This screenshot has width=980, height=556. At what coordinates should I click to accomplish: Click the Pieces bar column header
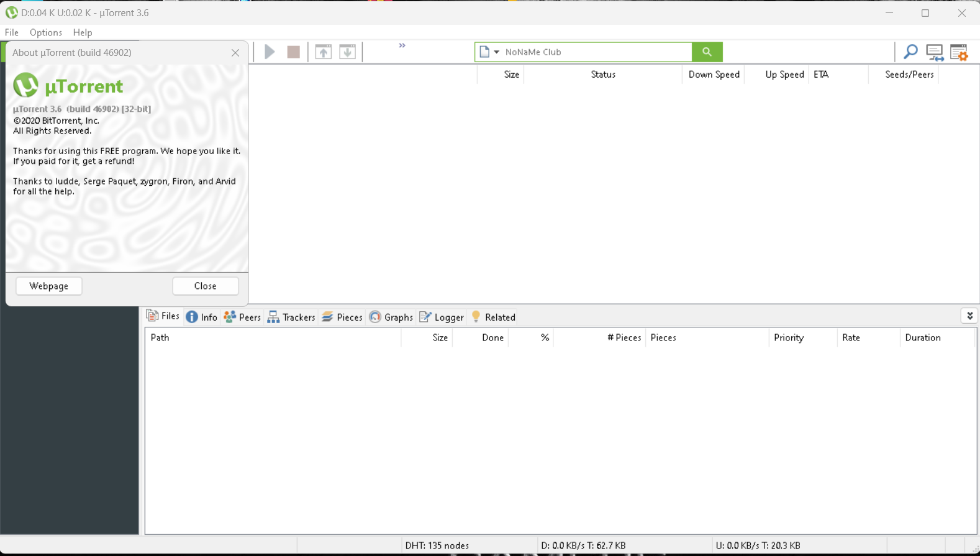(707, 338)
